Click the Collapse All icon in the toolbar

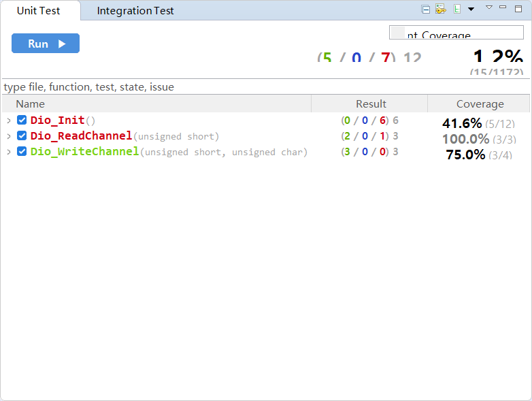426,10
